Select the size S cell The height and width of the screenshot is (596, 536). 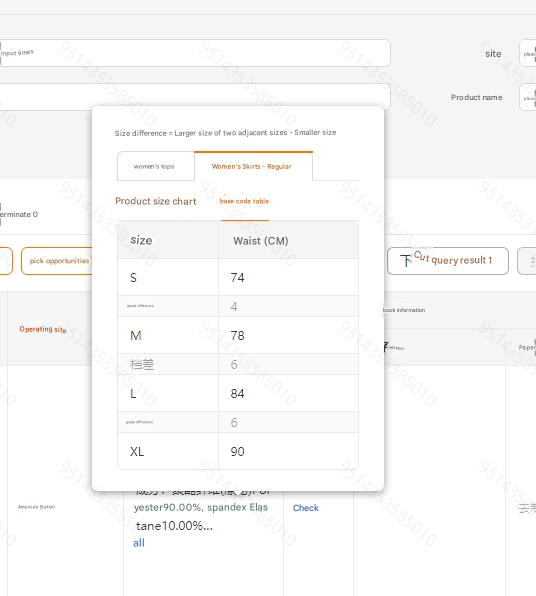(168, 277)
